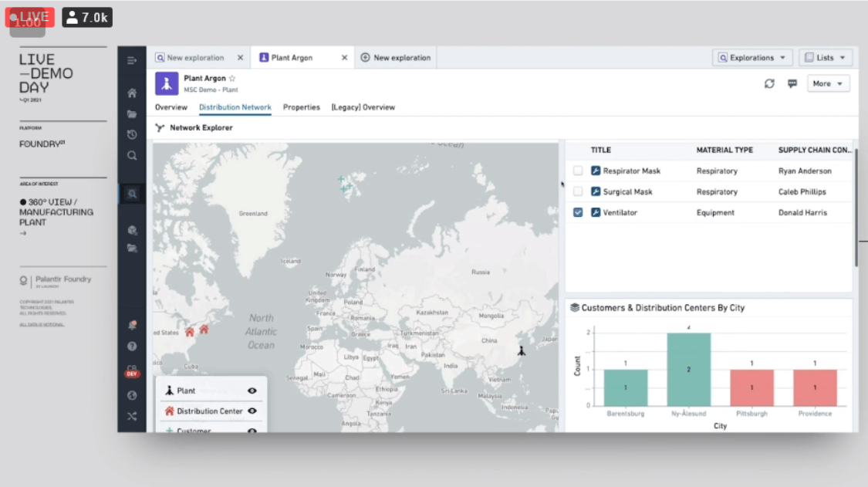Open the Explorations dropdown
The height and width of the screenshot is (487, 868).
click(752, 58)
